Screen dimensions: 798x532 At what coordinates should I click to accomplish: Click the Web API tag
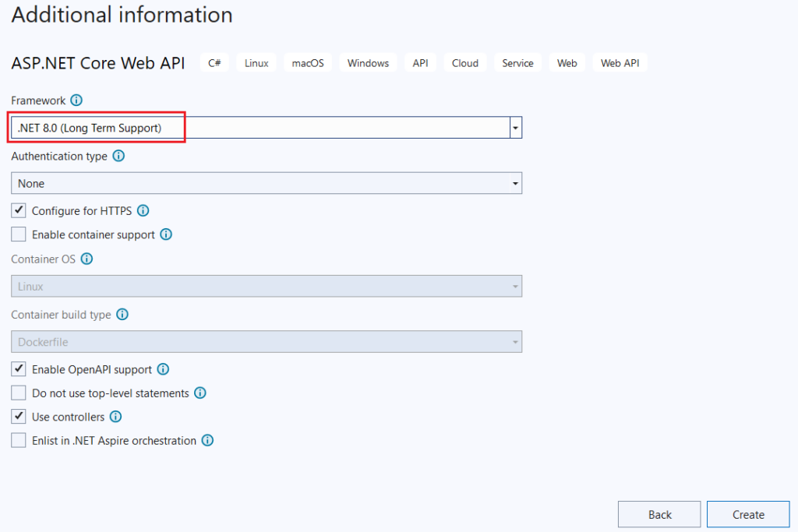click(x=620, y=63)
